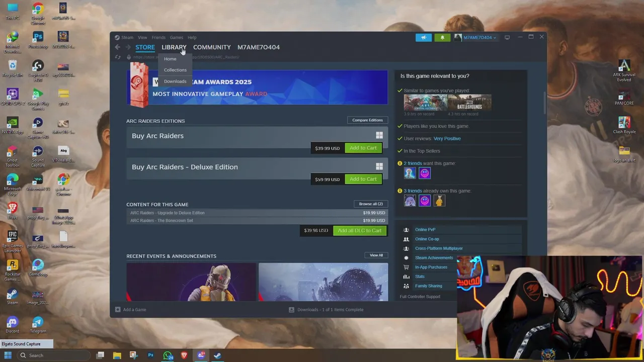
Task: Open the Very Positive user reviews link
Action: pyautogui.click(x=447, y=138)
